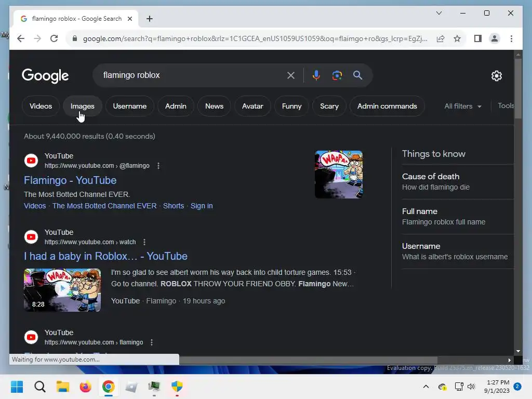Search by image with Google Lens icon
The width and height of the screenshot is (532, 399).
pyautogui.click(x=337, y=75)
